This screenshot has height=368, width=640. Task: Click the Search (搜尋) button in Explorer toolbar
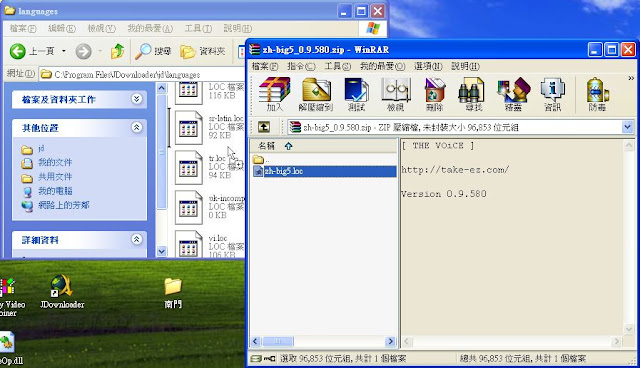[x=153, y=51]
